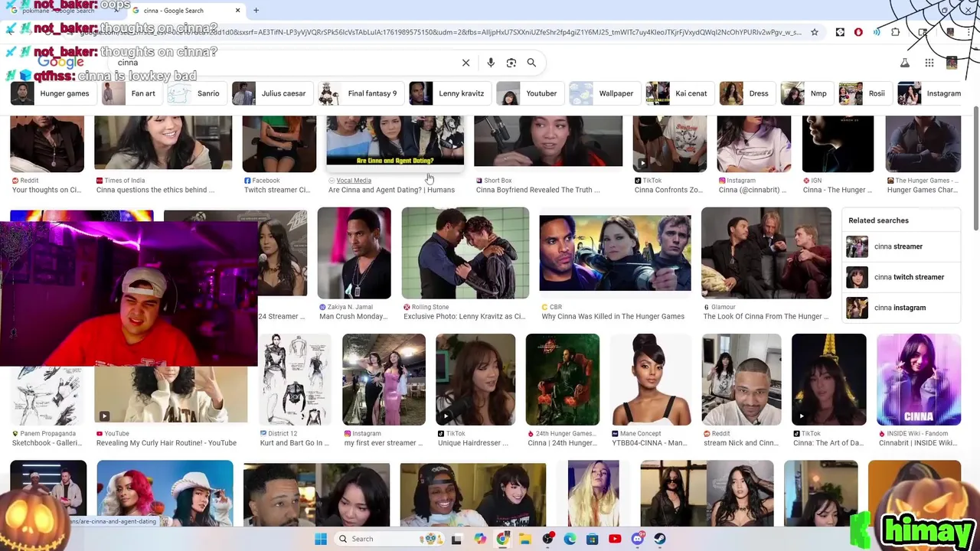
Task: Open the Windows Start menu
Action: click(x=321, y=539)
